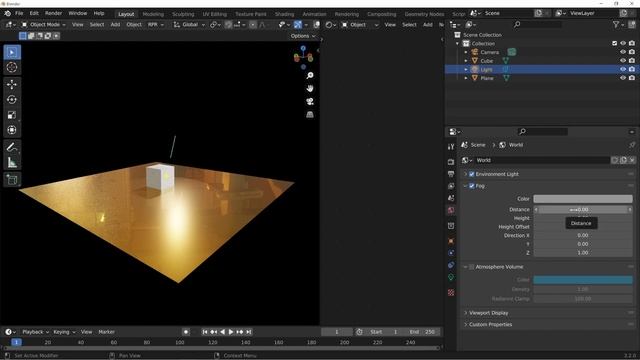Select the Annotate tool
The width and height of the screenshot is (640, 360).
(x=12, y=147)
